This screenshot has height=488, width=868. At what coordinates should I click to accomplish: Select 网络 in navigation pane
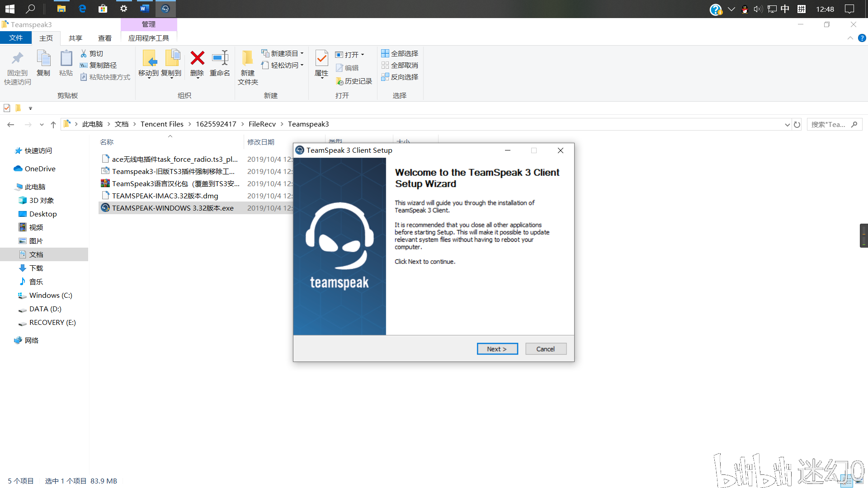point(32,340)
